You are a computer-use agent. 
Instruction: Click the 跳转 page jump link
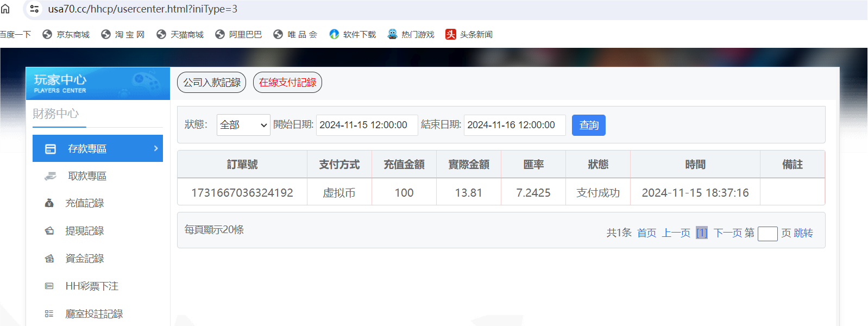point(803,233)
